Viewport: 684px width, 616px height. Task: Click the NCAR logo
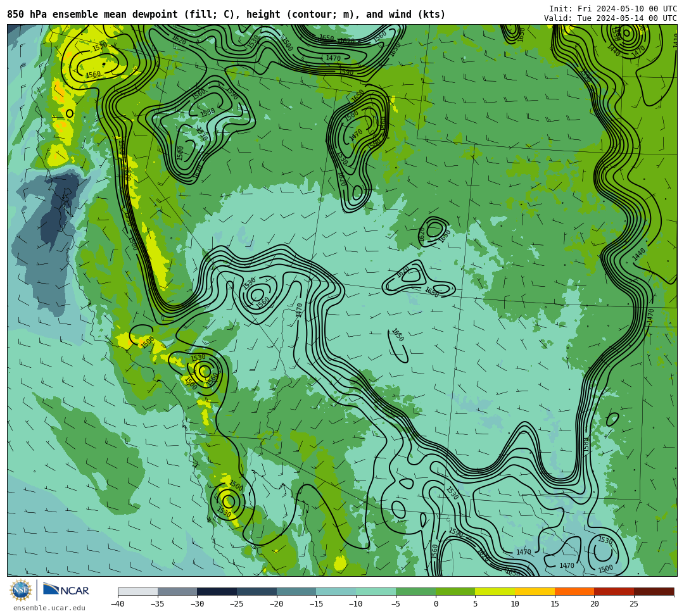tap(66, 590)
